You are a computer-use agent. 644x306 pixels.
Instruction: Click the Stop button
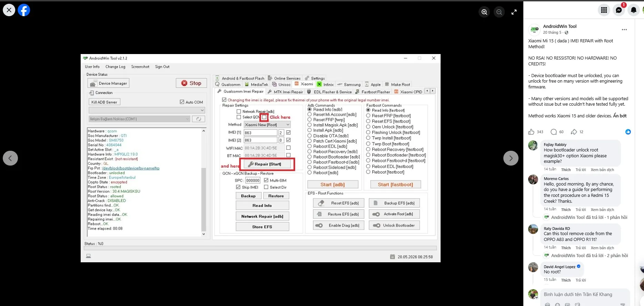191,83
